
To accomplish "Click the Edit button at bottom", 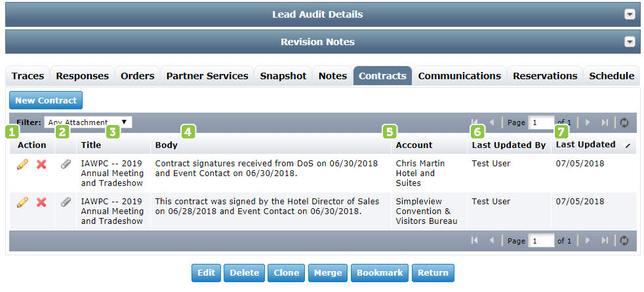I will pyautogui.click(x=206, y=273).
